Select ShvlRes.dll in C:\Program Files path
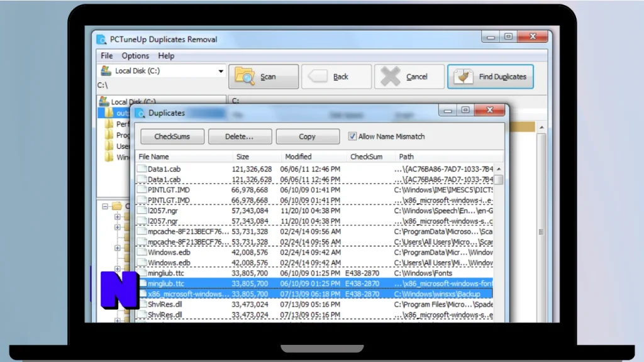This screenshot has height=362, width=644. 314,305
